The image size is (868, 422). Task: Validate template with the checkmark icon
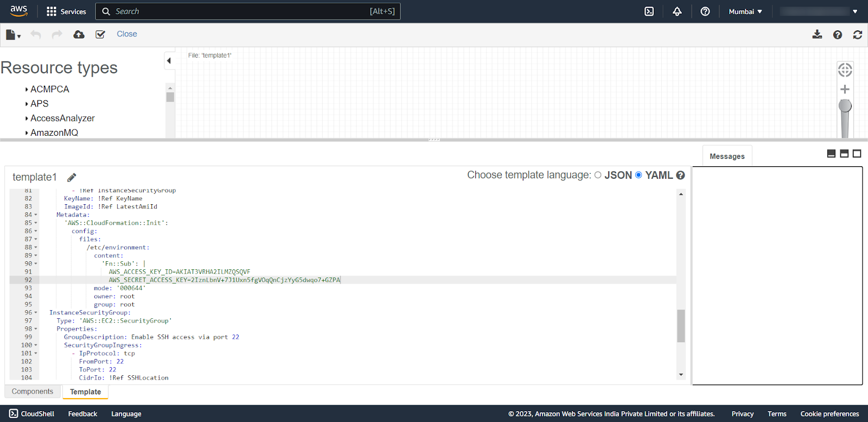(100, 34)
